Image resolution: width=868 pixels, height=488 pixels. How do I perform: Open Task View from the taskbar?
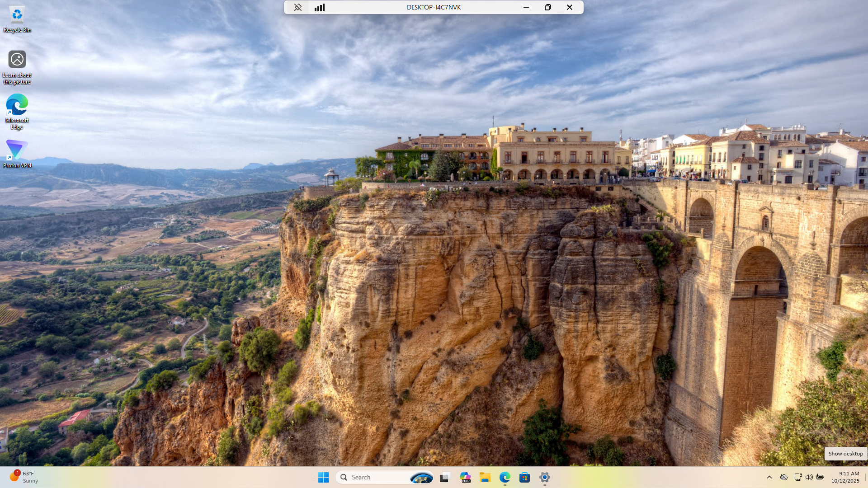[444, 477]
